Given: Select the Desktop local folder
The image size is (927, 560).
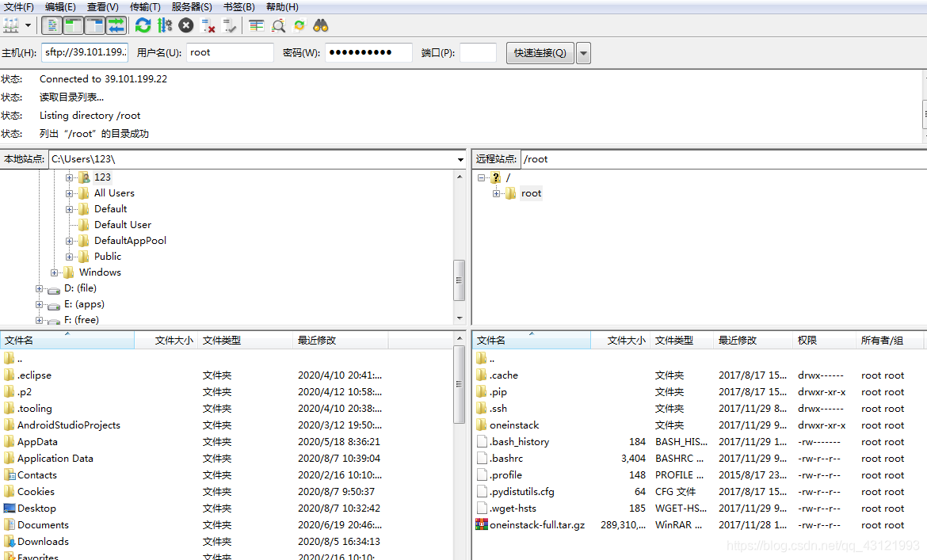Looking at the screenshot, I should [36, 509].
